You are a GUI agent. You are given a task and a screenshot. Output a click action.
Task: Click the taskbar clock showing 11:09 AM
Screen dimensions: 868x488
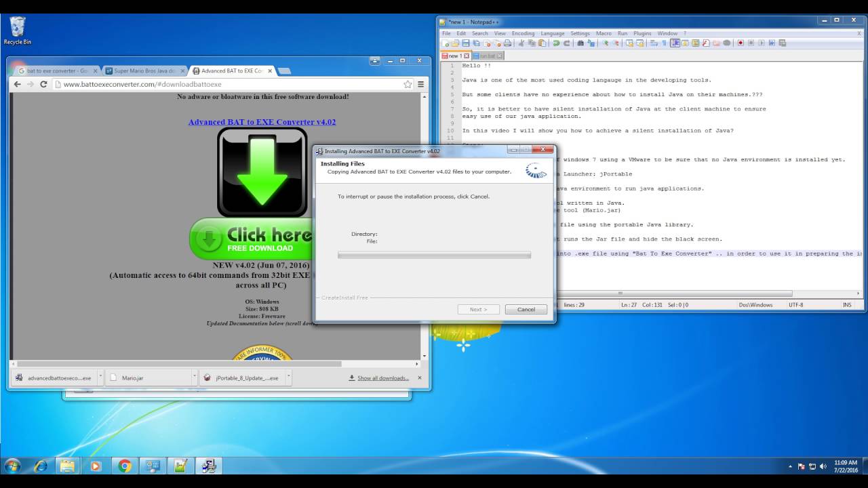tap(845, 466)
